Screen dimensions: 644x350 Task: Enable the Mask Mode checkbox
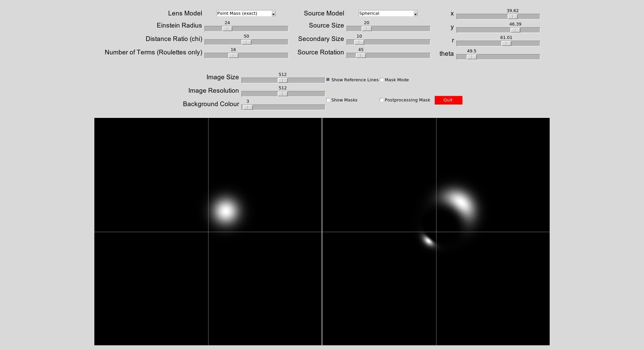(x=381, y=80)
